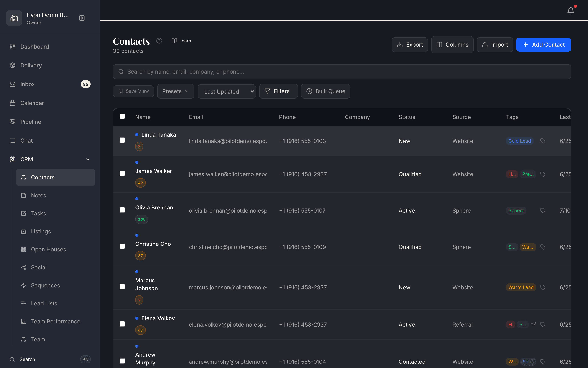The image size is (588, 368).
Task: Focus the contacts search field
Action: [342, 72]
